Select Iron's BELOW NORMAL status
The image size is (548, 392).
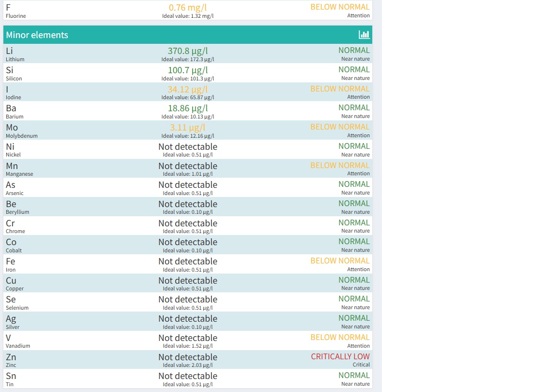point(339,261)
